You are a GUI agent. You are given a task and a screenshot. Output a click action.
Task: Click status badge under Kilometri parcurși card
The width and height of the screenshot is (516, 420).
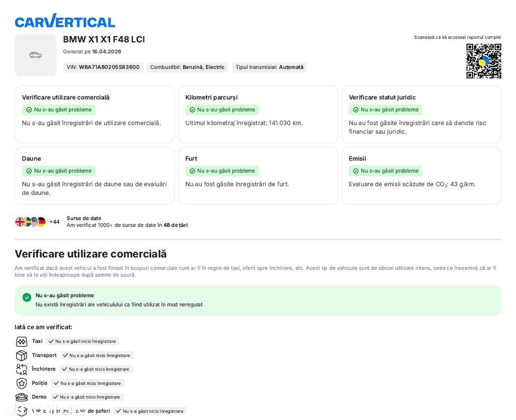(x=222, y=109)
